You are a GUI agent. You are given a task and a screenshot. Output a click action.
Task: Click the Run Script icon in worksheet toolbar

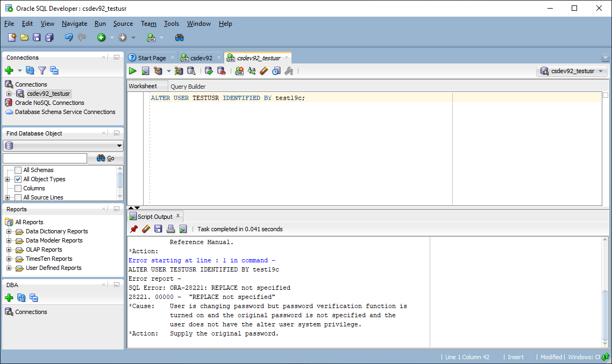145,71
